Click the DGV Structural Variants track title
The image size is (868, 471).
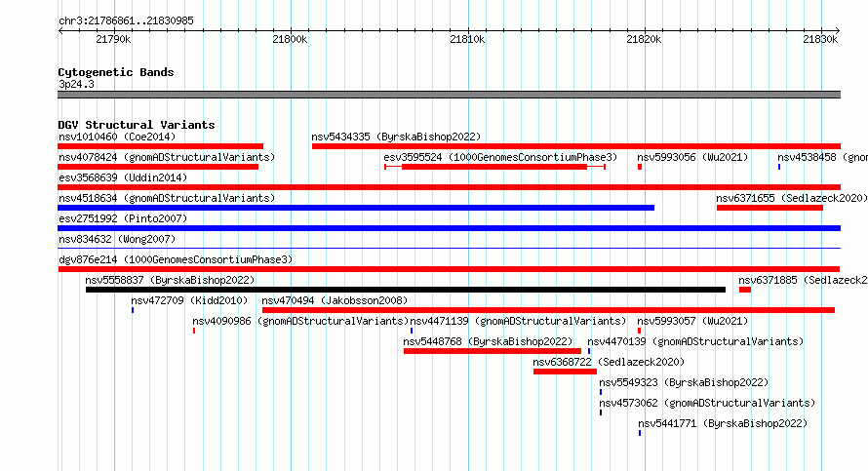pyautogui.click(x=137, y=125)
